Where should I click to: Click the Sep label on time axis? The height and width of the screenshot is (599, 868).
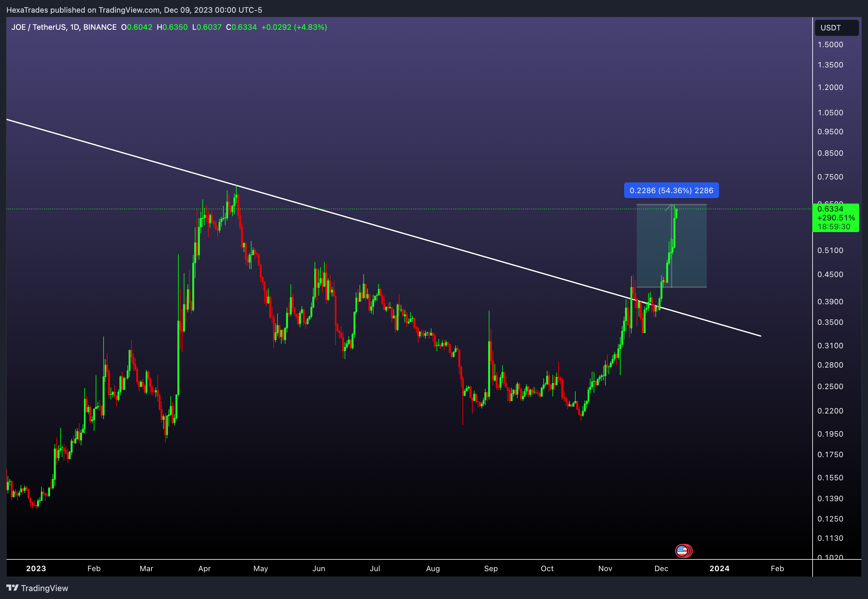click(491, 568)
